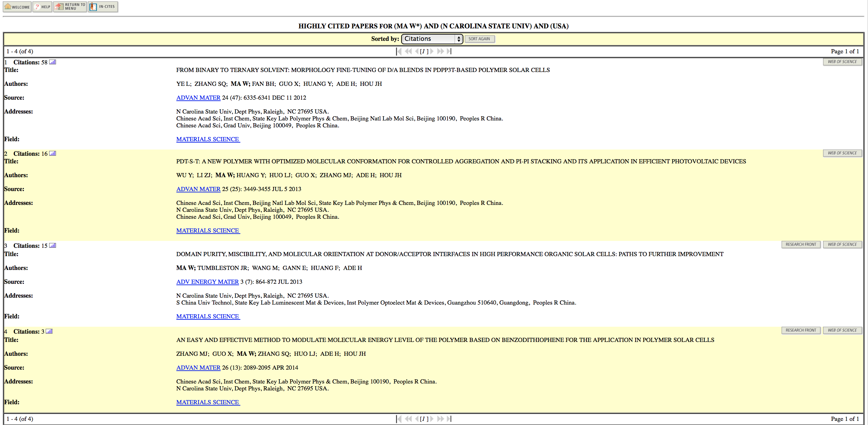Open the Sorted by Citations dropdown

432,39
